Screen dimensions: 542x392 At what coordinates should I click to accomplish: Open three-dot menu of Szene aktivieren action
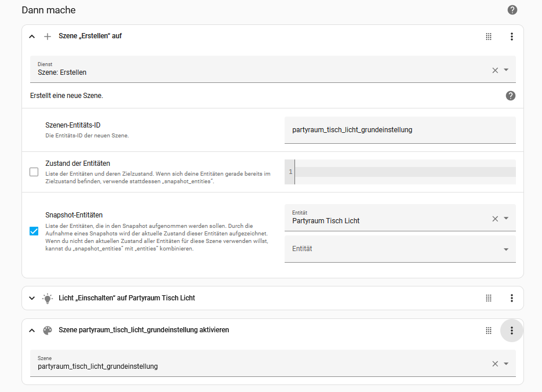511,331
